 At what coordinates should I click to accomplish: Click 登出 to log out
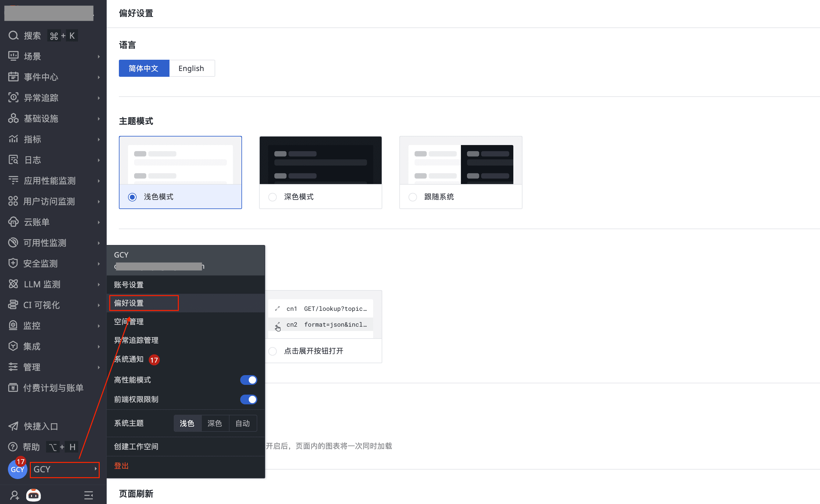(x=121, y=466)
